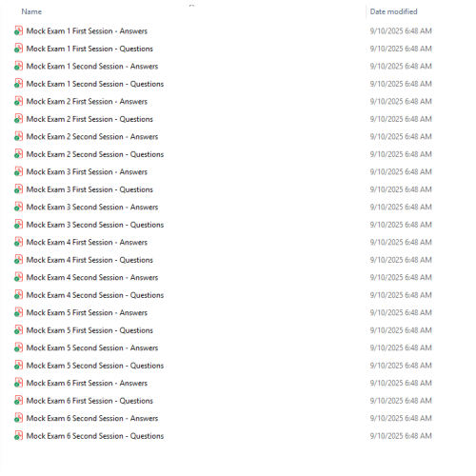Screen dimensions: 476x476
Task: Select file name Mock Exam 5 Second Session - Answers
Action: click(x=92, y=348)
